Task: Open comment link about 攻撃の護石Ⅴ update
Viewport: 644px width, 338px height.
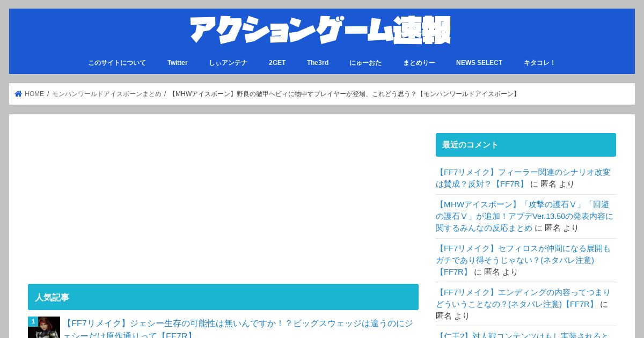Action: tap(524, 216)
